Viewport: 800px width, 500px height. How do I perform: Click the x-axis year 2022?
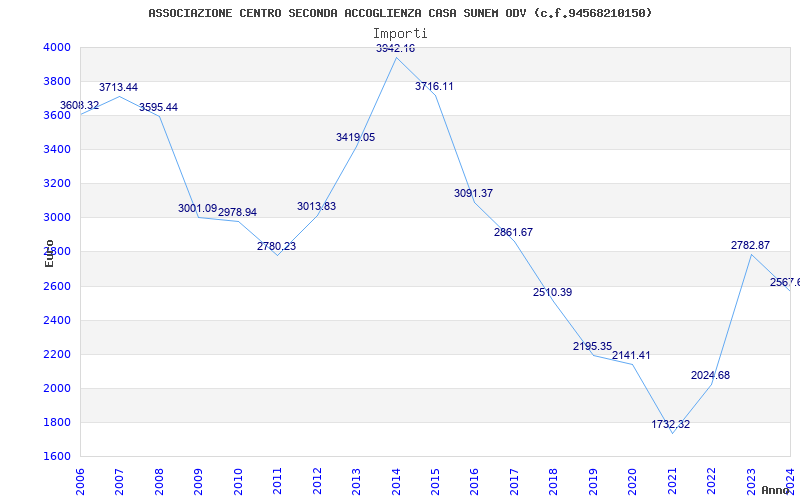(x=711, y=482)
